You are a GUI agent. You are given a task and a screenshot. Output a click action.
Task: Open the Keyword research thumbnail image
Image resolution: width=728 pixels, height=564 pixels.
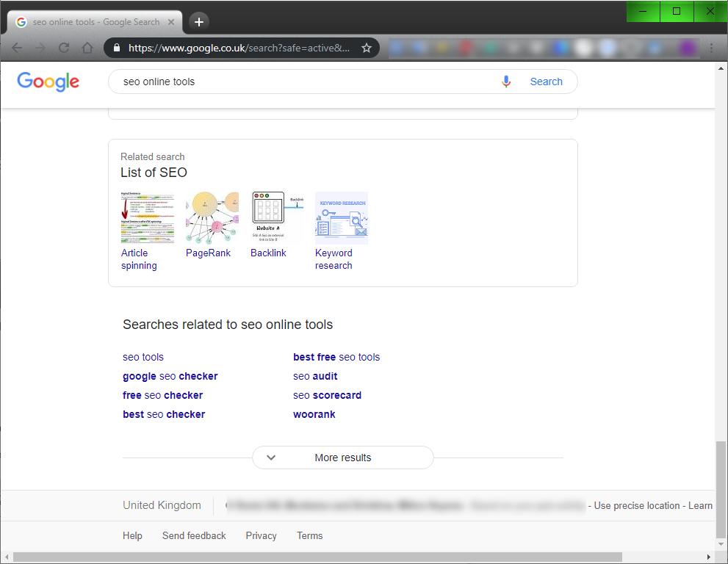(x=342, y=217)
